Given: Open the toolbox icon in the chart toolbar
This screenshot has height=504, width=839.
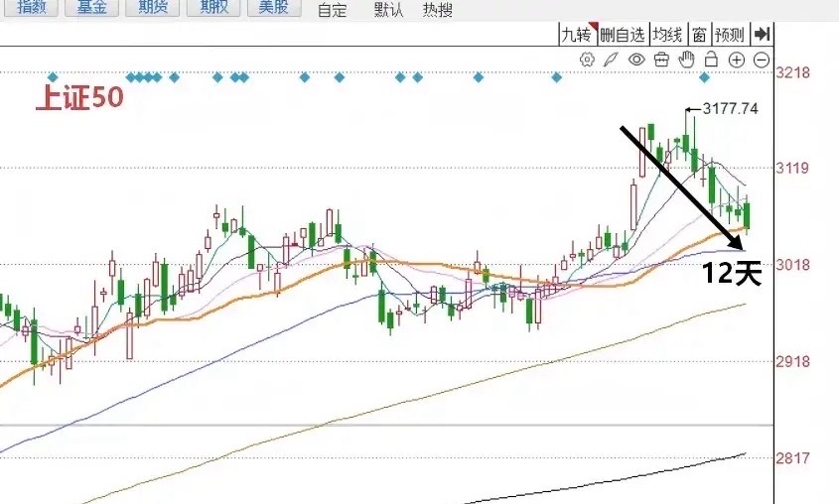Looking at the screenshot, I should click(x=661, y=60).
